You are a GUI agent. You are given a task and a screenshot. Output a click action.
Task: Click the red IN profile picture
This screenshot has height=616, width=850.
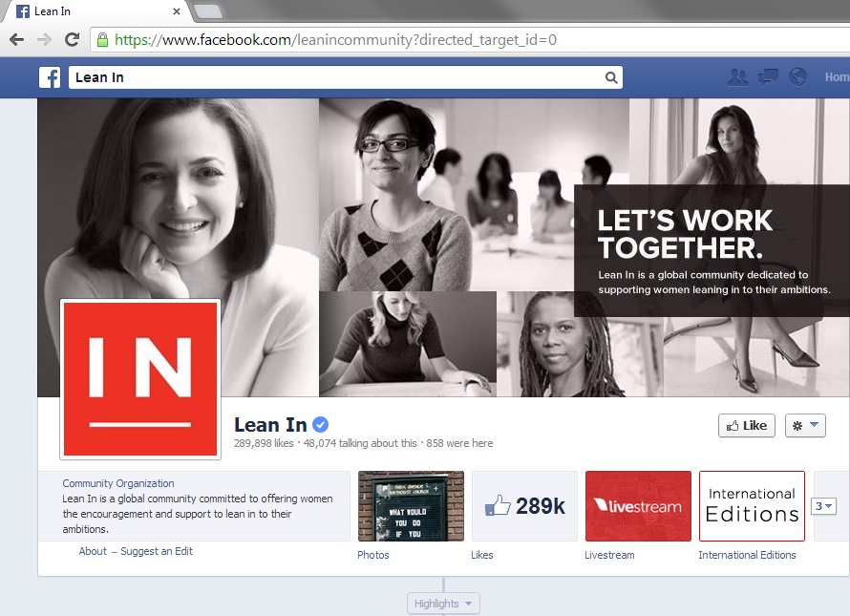(x=140, y=379)
